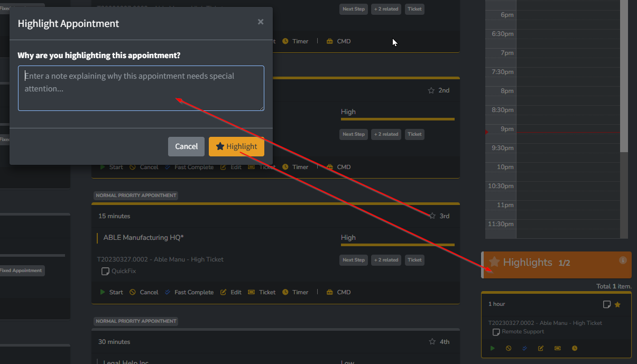Click 'Next Step' badge on the 3rd appointment

click(x=353, y=260)
